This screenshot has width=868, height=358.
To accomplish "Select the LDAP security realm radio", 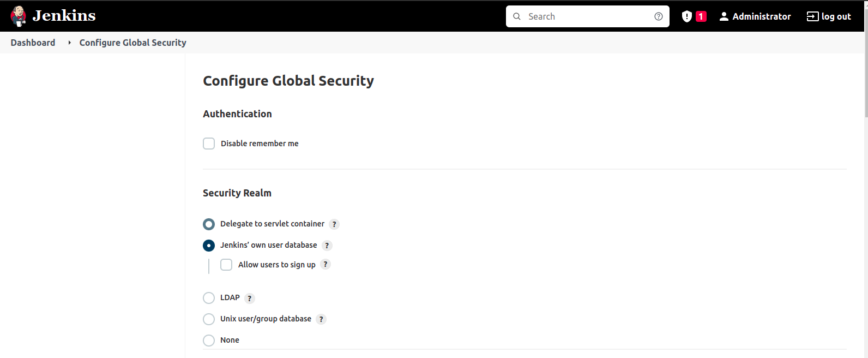I will tap(209, 298).
